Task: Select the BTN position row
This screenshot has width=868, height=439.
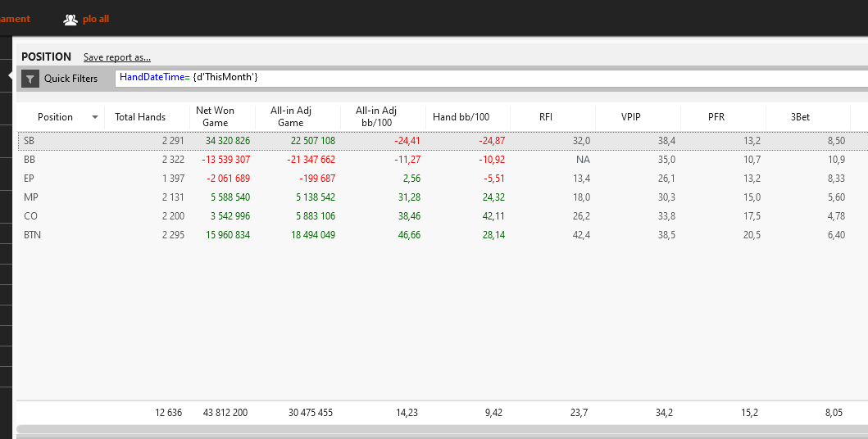Action: [x=443, y=235]
